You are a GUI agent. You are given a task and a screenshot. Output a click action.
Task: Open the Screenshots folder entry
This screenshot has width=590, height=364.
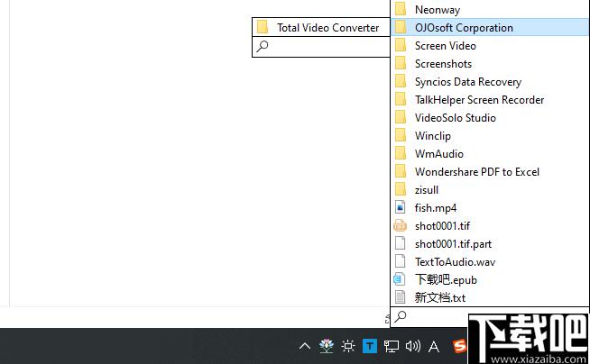click(490, 63)
